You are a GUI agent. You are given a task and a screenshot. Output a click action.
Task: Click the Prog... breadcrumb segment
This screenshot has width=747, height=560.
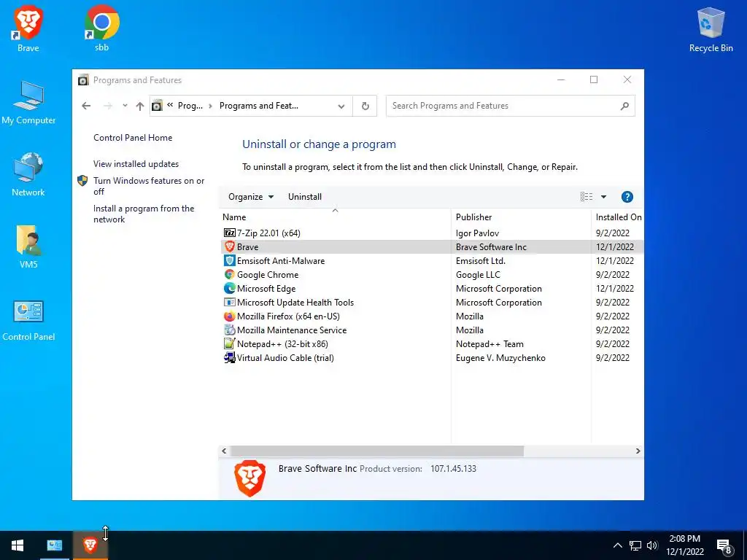point(190,106)
